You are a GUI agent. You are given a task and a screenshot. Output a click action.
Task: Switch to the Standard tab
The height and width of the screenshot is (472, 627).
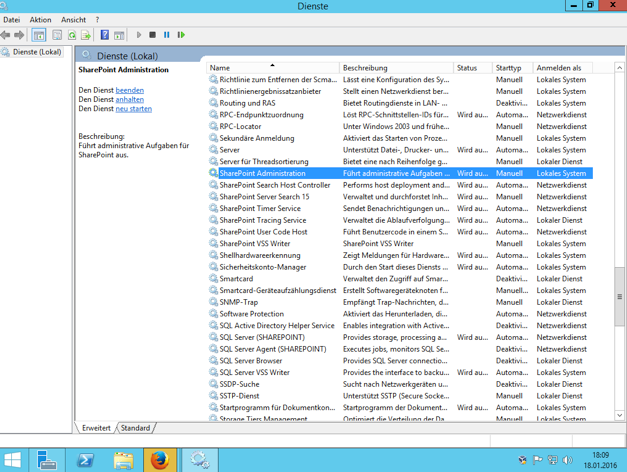tap(136, 428)
